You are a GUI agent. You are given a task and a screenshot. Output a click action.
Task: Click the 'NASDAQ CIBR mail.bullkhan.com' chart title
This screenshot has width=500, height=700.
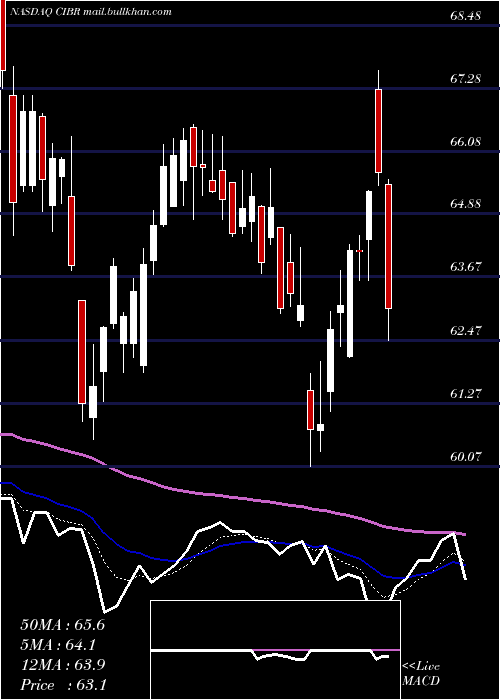click(x=90, y=12)
